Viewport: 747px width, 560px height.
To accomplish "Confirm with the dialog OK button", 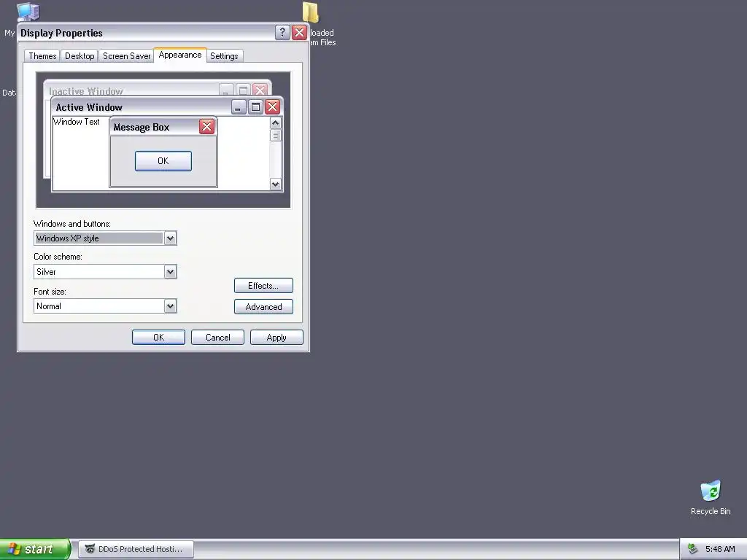I will [x=158, y=337].
